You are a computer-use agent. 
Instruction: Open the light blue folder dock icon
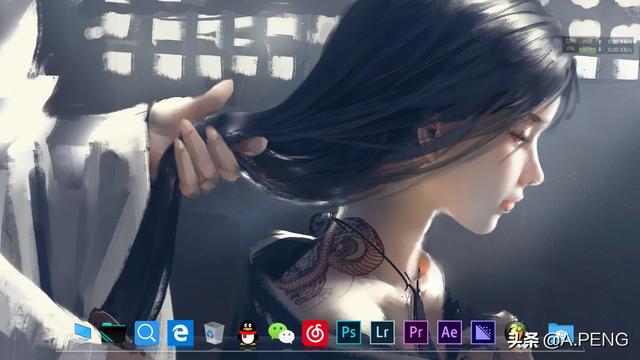click(x=561, y=333)
